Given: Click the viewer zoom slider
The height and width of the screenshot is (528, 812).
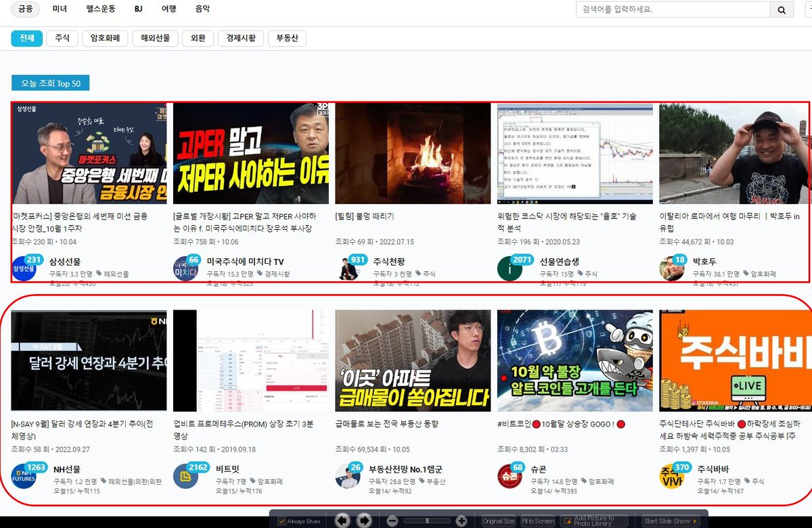Looking at the screenshot, I should [x=427, y=521].
